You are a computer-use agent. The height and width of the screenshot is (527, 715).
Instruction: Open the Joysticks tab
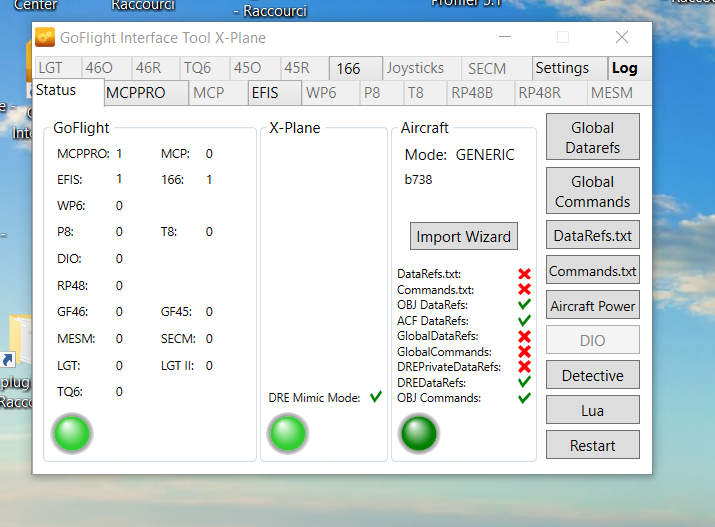point(422,68)
